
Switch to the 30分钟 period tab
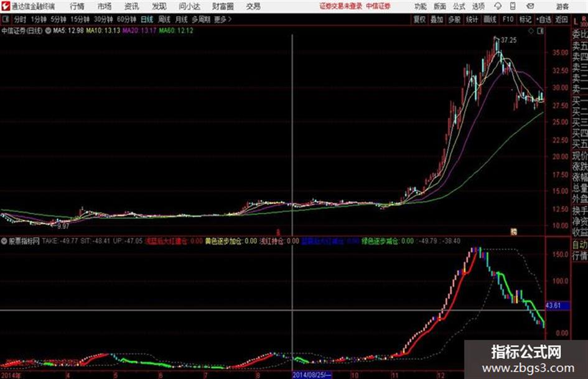pos(103,19)
